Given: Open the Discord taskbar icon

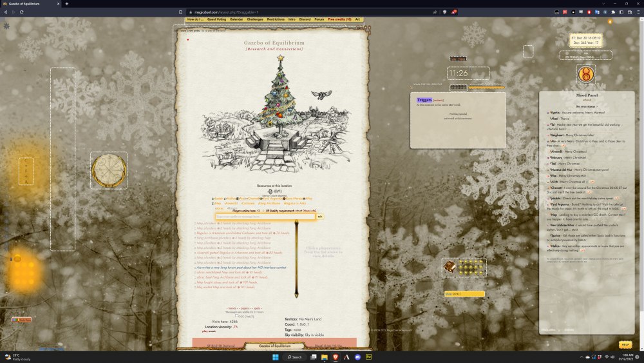Looking at the screenshot, I should [357, 357].
